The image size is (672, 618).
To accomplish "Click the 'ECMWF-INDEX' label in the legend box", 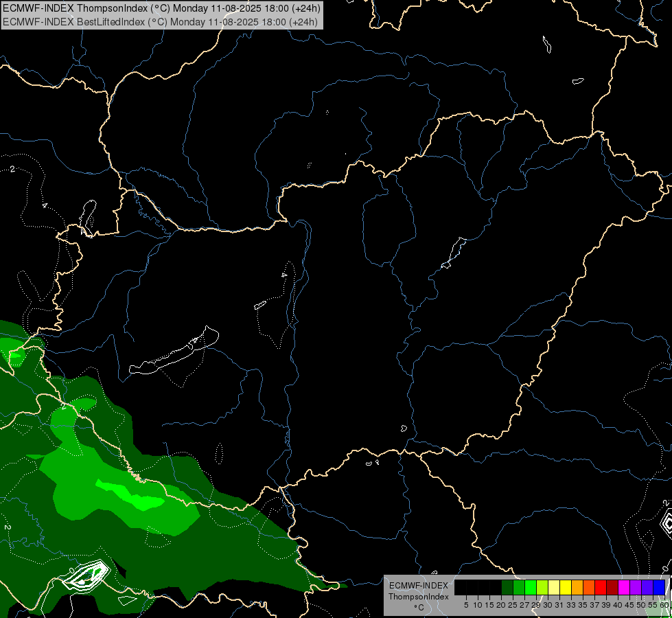I will 419,586.
